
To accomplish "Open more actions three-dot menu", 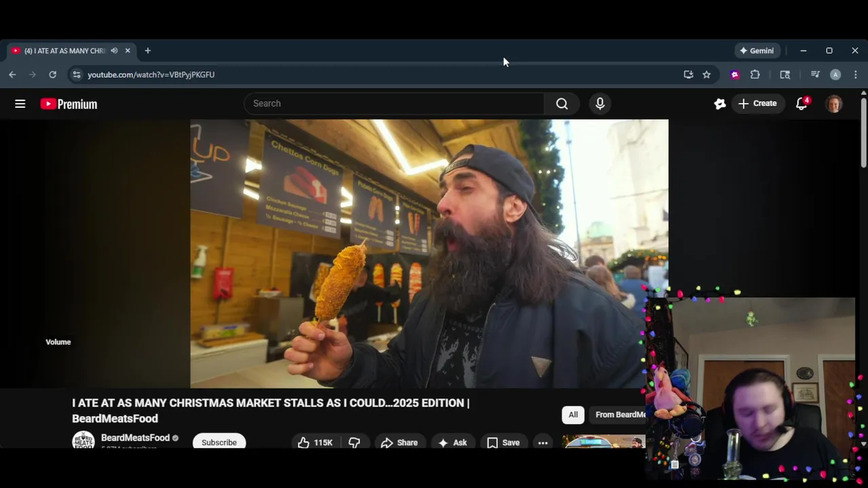I will coord(542,443).
